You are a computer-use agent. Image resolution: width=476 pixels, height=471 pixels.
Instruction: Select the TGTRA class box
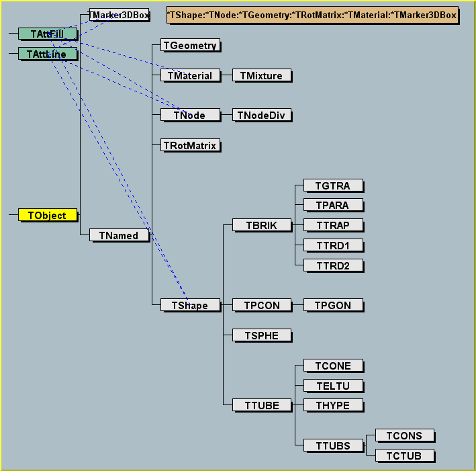coord(333,185)
